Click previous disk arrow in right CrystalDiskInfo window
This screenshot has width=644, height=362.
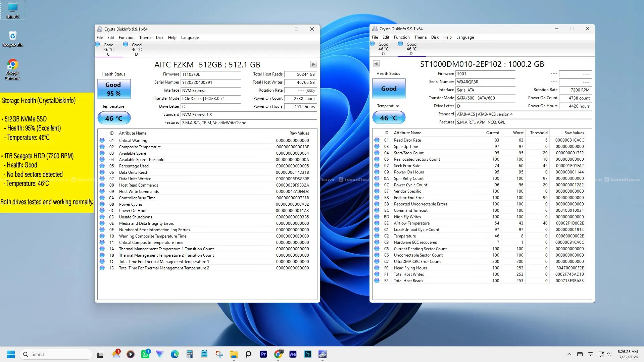point(376,63)
